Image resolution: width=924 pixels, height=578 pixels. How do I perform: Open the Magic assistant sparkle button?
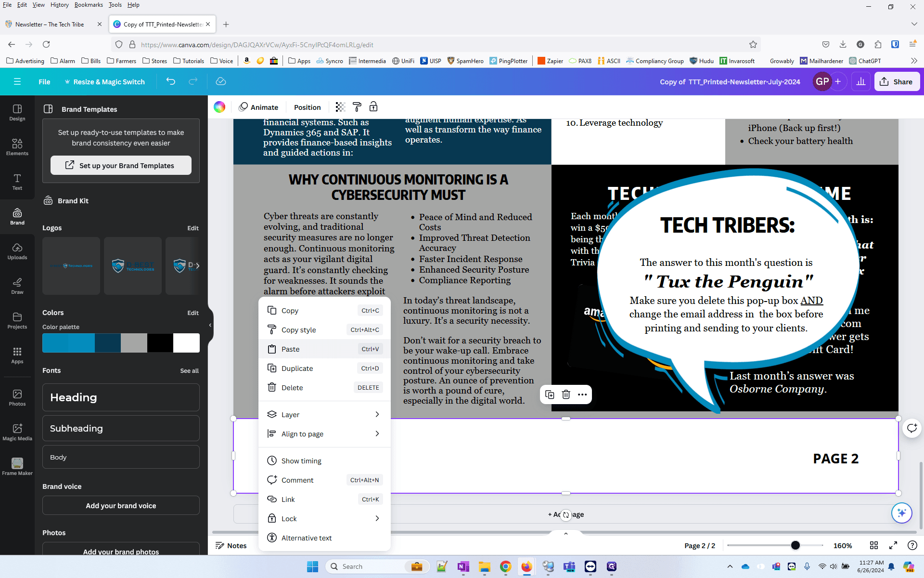[x=901, y=512]
